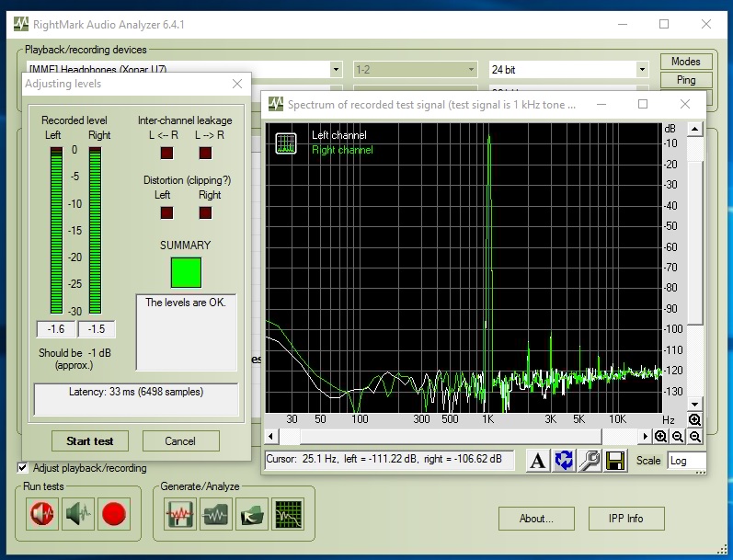The height and width of the screenshot is (560, 733).
Task: Open the 24 bit depth dropdown
Action: coord(642,70)
